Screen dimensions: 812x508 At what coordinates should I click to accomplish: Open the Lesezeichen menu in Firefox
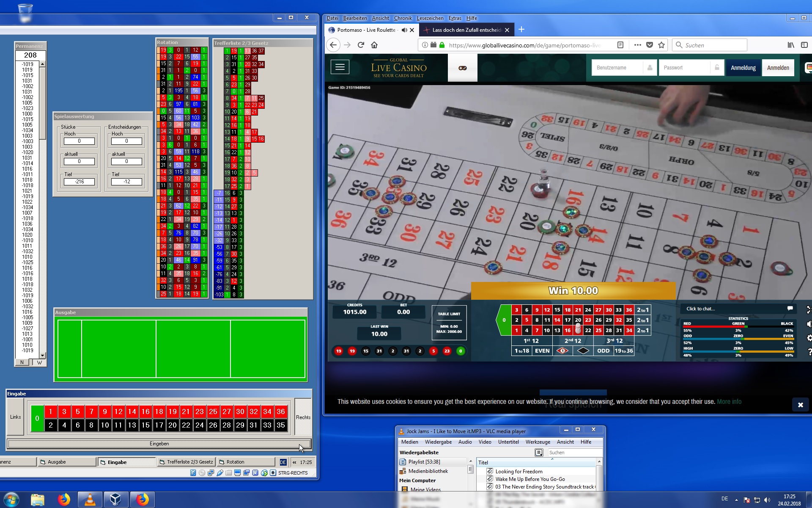coord(430,18)
